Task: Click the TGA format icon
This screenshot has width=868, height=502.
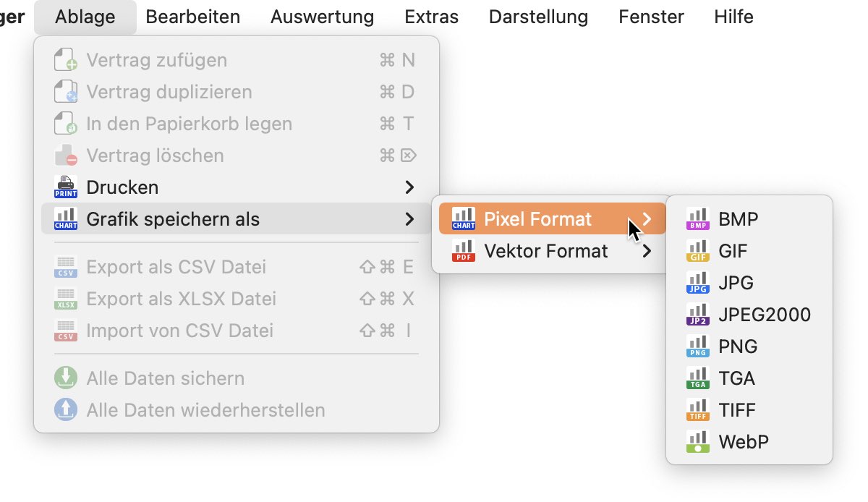Action: pyautogui.click(x=697, y=378)
